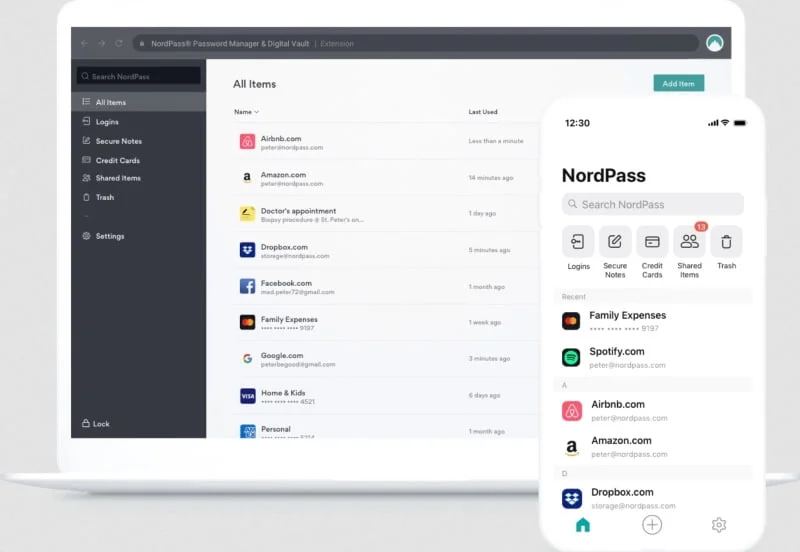800x552 pixels.
Task: Click the Mastercard icon for Family Expenses in desktop list
Action: [x=247, y=322]
